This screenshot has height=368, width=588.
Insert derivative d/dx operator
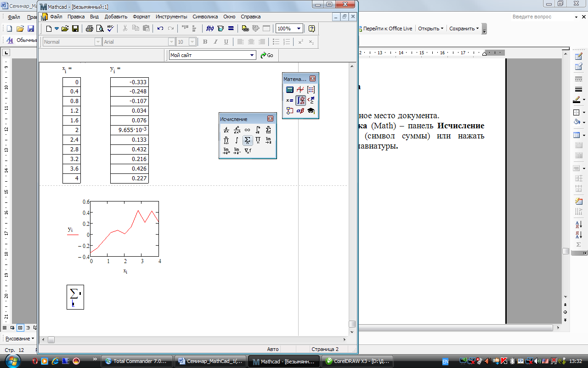[226, 130]
